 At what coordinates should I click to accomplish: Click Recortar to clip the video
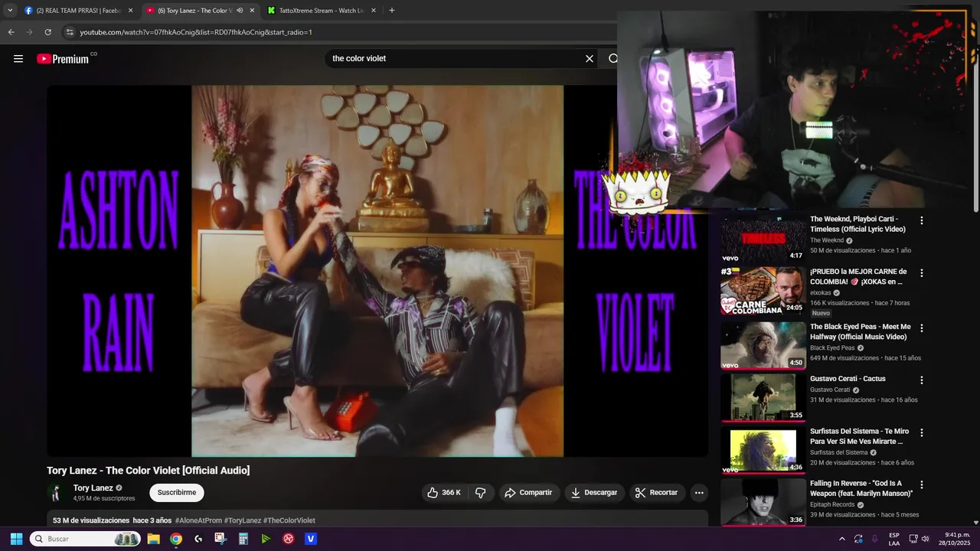[658, 493]
